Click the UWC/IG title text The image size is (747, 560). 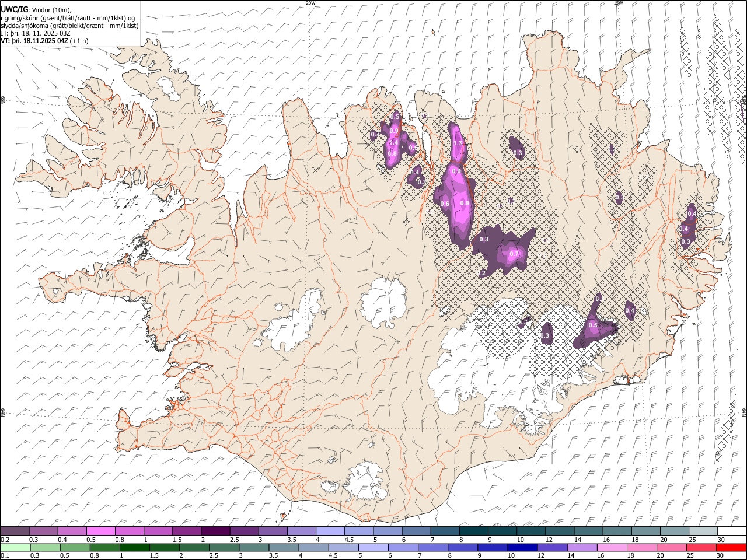(x=13, y=9)
